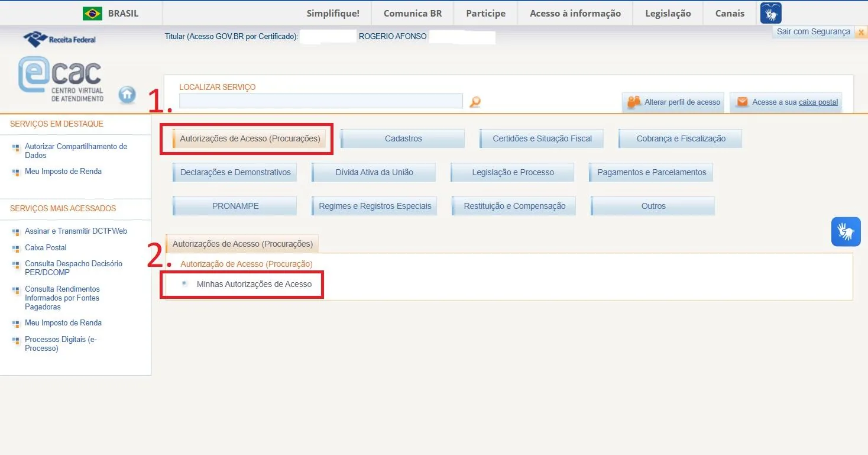Open Autorizar Compartilhamento de Dados service
This screenshot has height=455, width=868.
76,151
